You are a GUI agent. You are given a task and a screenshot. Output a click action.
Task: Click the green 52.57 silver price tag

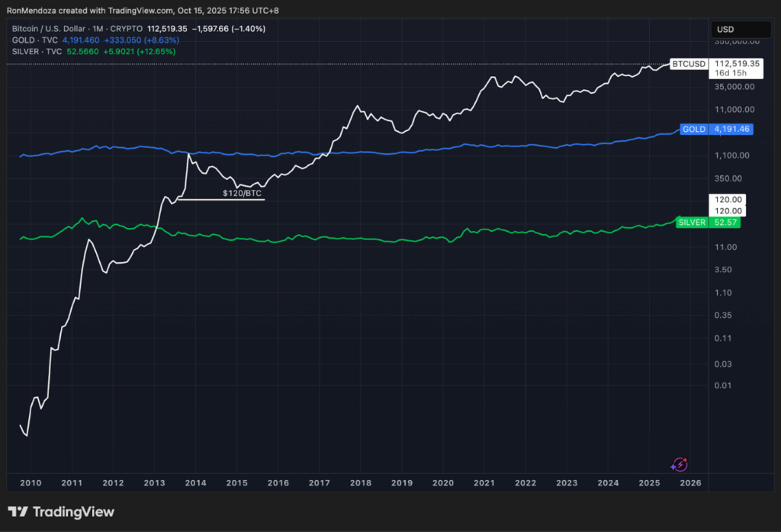point(725,222)
